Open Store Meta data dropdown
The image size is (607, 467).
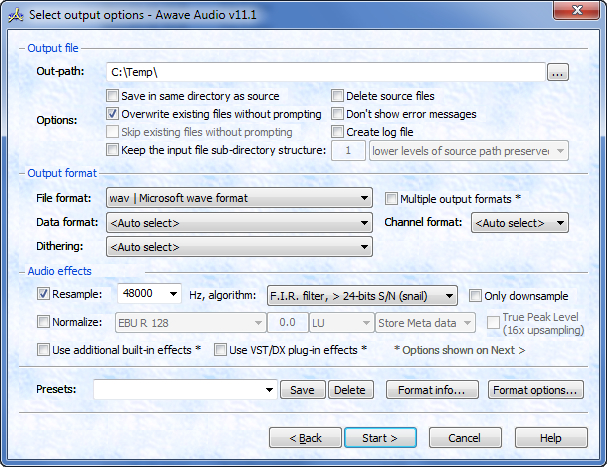tap(425, 323)
